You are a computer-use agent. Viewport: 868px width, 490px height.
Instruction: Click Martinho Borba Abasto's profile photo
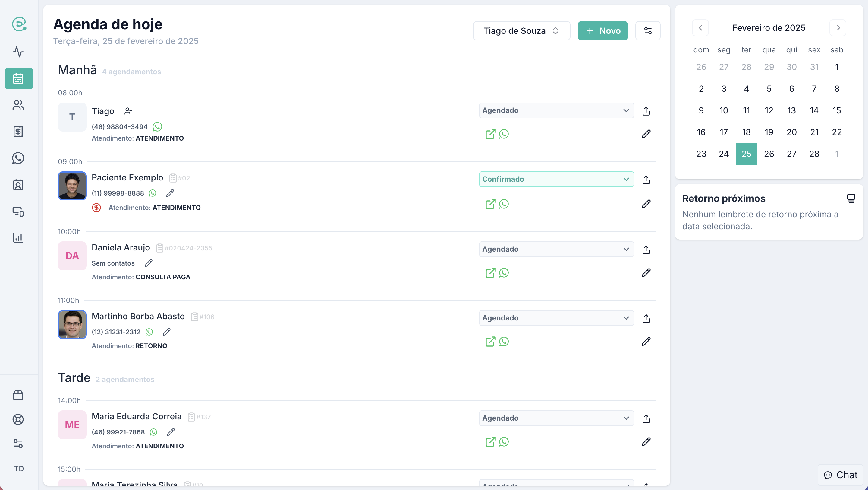72,324
